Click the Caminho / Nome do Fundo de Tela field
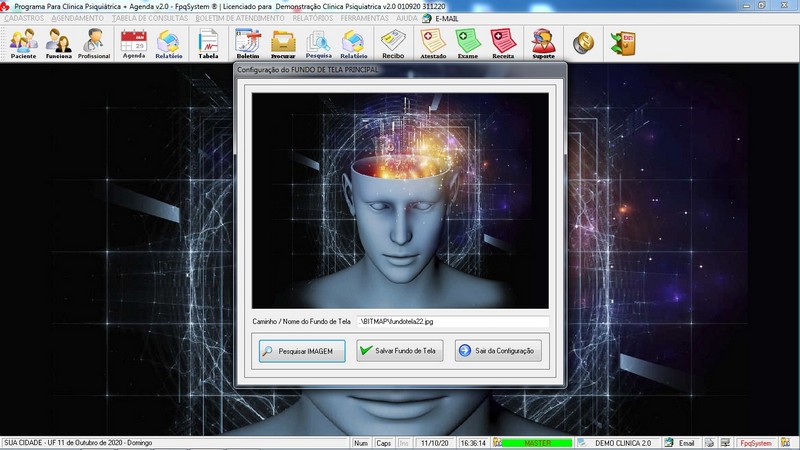 [453, 322]
